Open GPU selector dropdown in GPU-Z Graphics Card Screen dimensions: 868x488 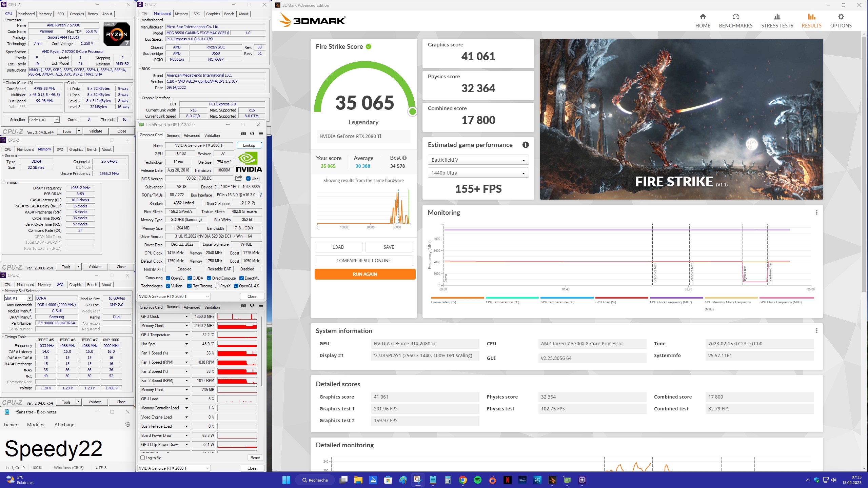tap(174, 296)
